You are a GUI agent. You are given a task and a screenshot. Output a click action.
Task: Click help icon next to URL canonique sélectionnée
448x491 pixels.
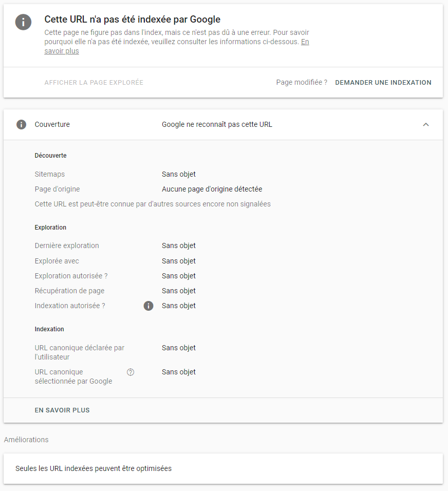coord(130,372)
